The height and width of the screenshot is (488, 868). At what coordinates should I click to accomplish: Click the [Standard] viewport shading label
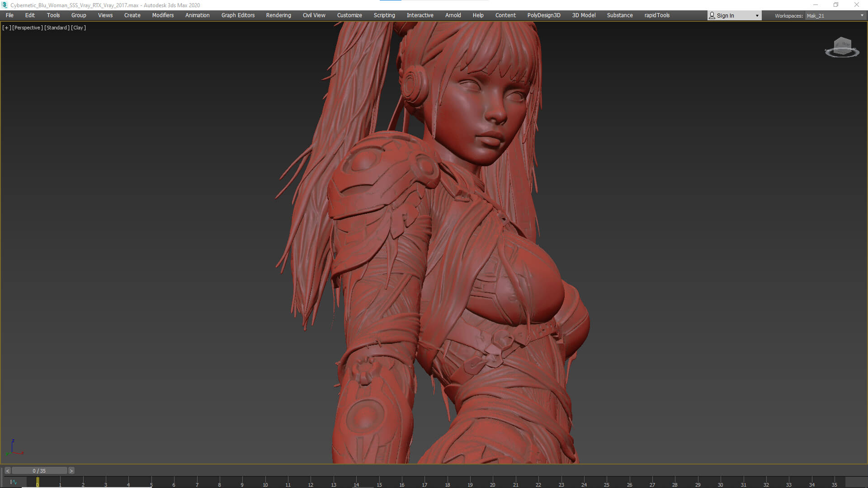57,28
